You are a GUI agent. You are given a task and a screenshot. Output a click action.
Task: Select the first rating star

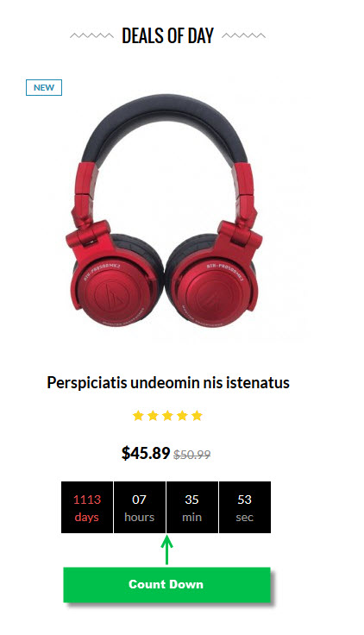[x=138, y=416]
